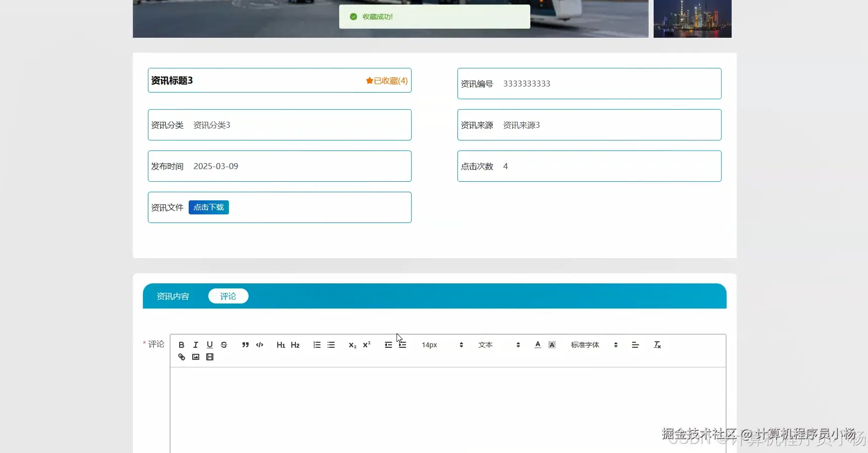Open the text alignment options

pos(636,345)
